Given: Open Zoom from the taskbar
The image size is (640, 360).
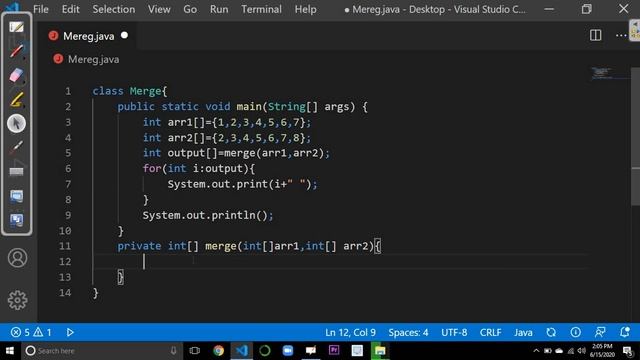Looking at the screenshot, I should tap(288, 351).
